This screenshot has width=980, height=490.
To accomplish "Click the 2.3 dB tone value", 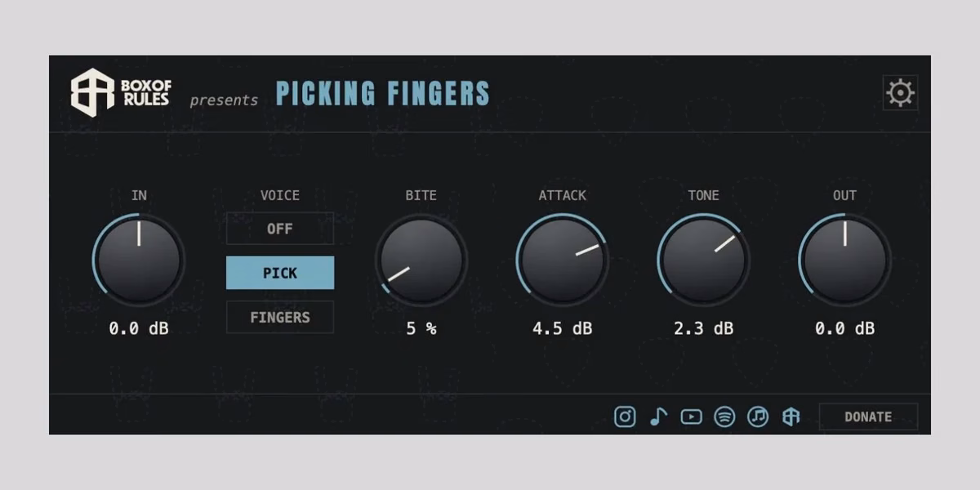I will 703,328.
